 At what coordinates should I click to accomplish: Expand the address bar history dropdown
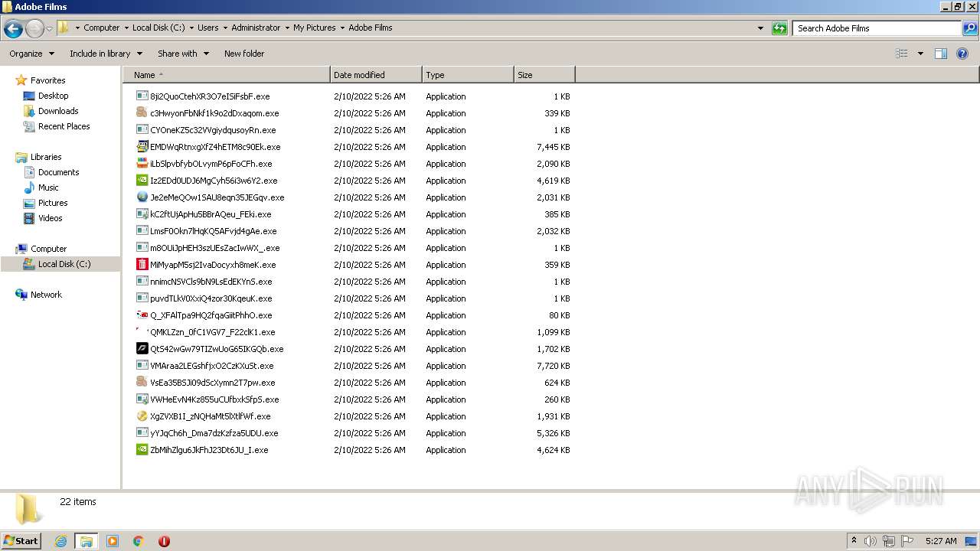[x=760, y=28]
